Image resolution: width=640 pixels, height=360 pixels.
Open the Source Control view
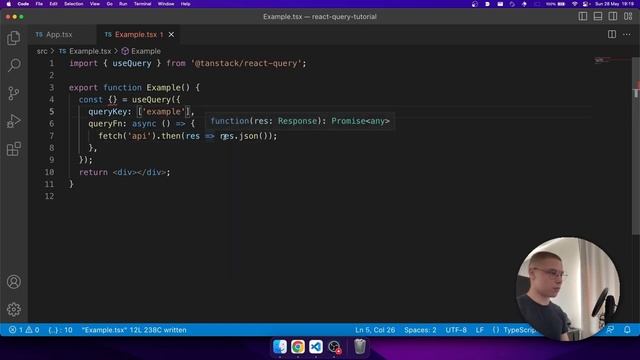tap(13, 93)
